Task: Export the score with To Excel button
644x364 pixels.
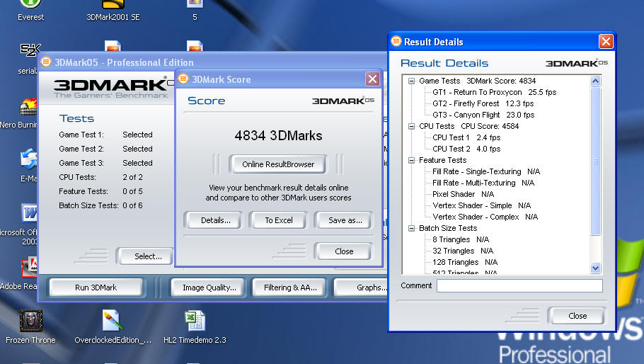Action: tap(278, 220)
